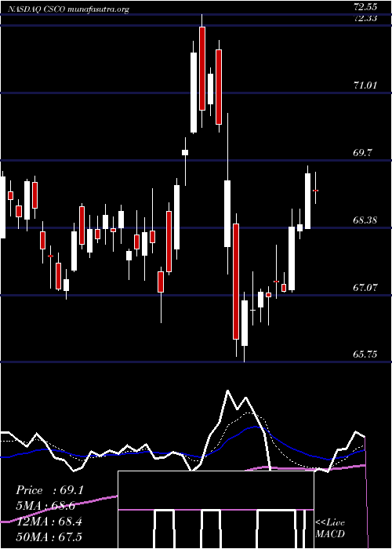Viewport: 392px width, 549px height.
Task: Click the '50MA : 67.5' value
Action: tap(49, 536)
